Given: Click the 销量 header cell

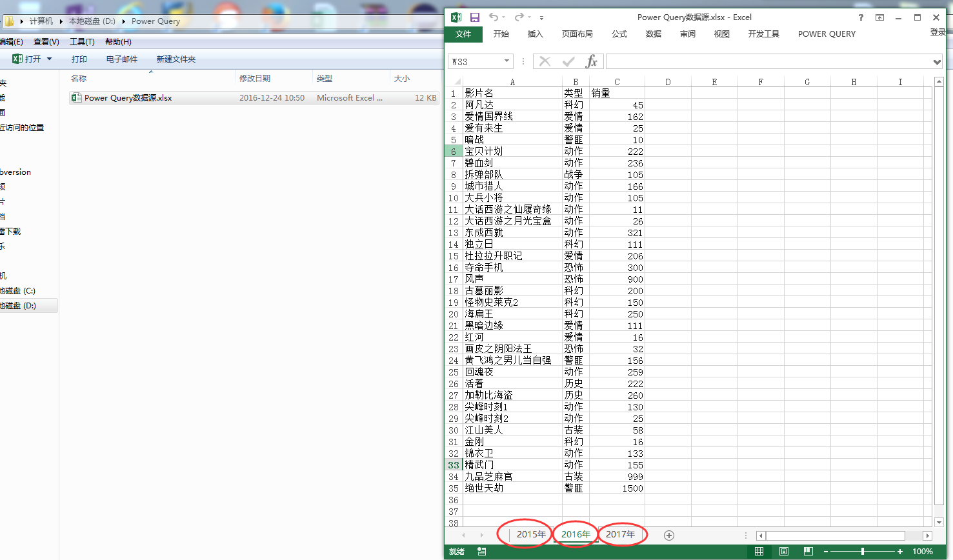Looking at the screenshot, I should click(x=617, y=93).
